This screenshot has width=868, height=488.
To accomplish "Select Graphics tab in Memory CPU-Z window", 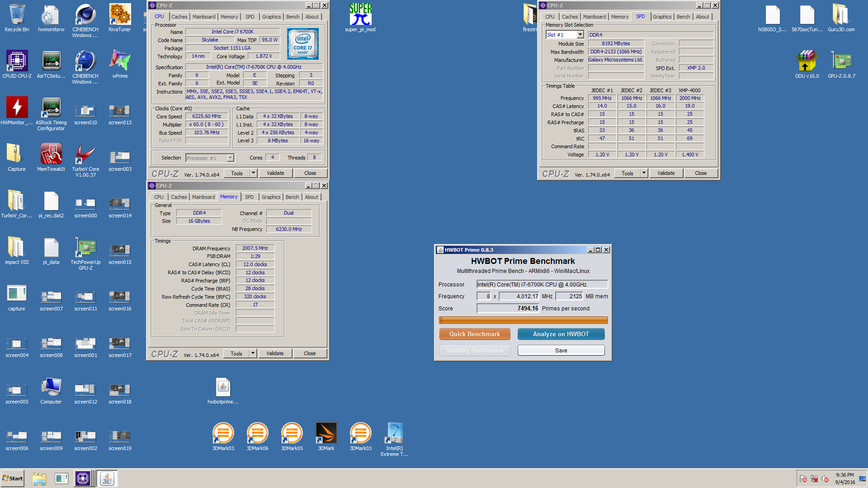I will coord(271,197).
